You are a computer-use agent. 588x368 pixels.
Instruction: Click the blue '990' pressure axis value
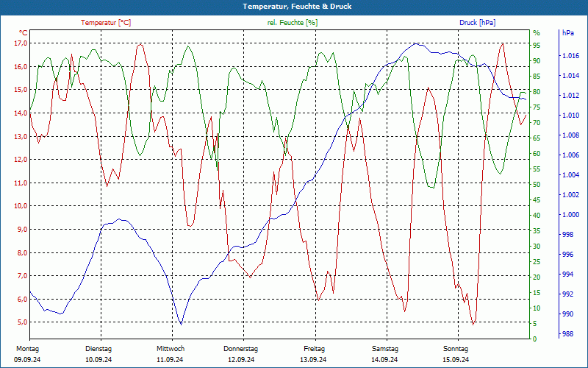click(568, 314)
